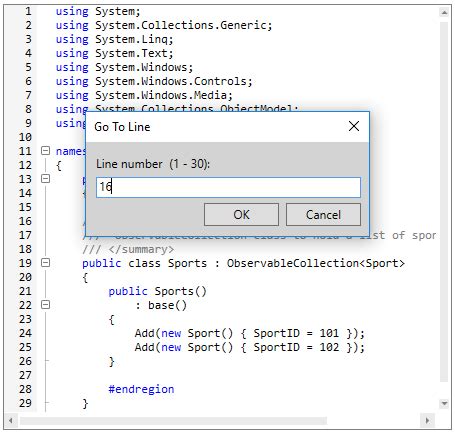Viewport: 455px width, 434px height.
Task: Collapse the region at line 13
Action: click(x=45, y=179)
